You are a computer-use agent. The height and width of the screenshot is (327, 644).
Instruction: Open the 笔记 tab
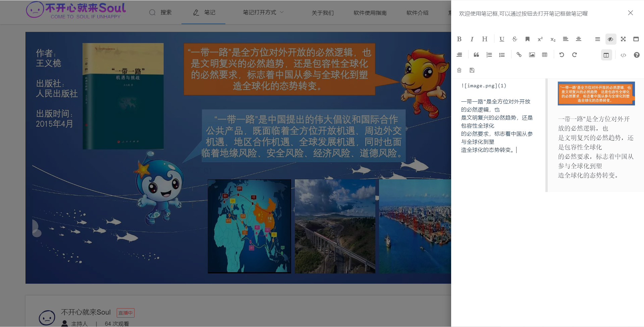point(204,12)
